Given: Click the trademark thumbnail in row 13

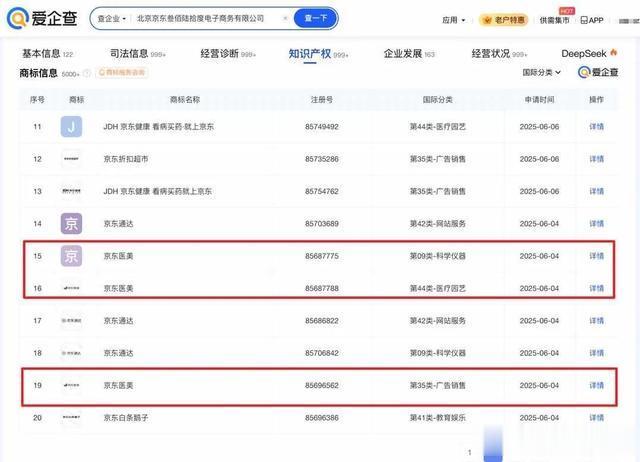Looking at the screenshot, I should tap(71, 191).
